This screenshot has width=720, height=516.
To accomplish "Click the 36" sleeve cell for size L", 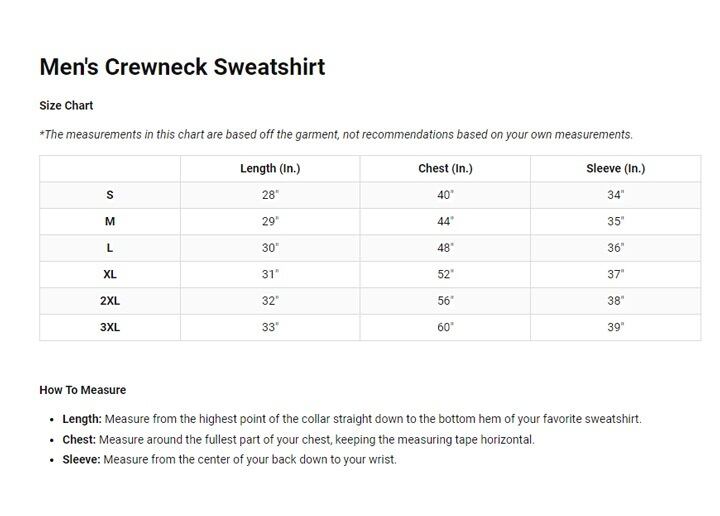I will [x=615, y=248].
